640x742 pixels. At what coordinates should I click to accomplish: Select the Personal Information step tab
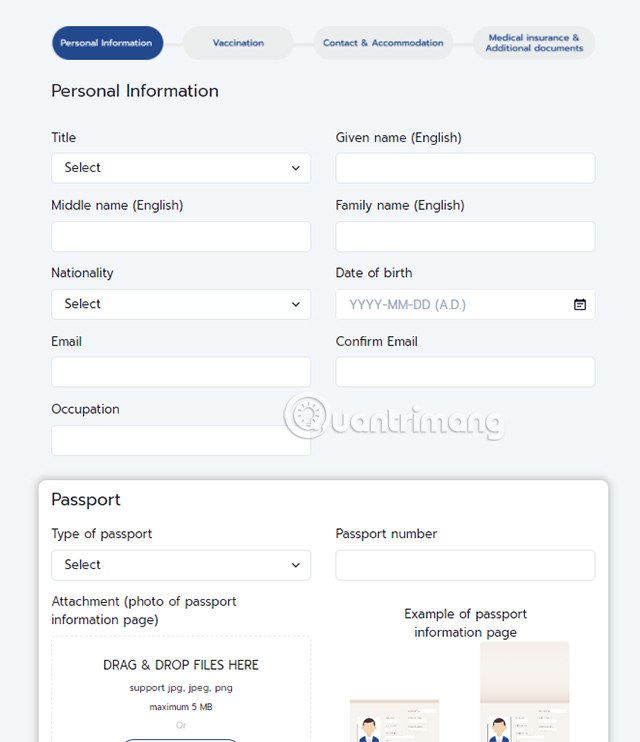click(107, 43)
